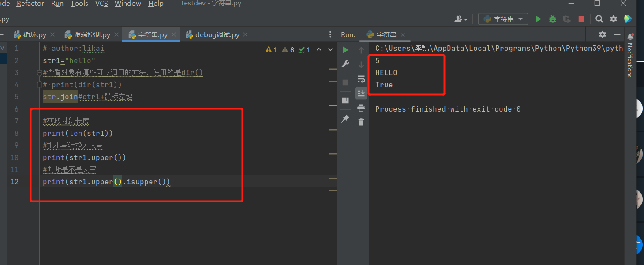Image resolution: width=644 pixels, height=265 pixels.
Task: Open the editor tabs more options menu
Action: pyautogui.click(x=330, y=34)
